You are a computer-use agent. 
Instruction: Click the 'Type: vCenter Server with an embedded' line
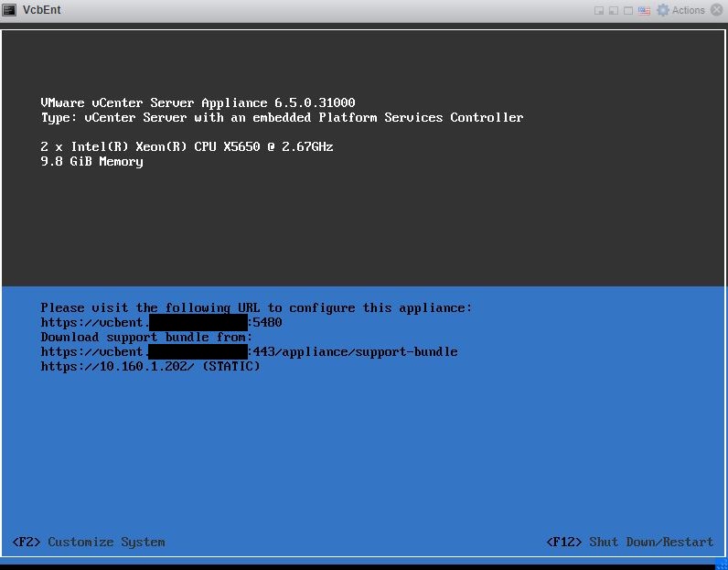(282, 117)
